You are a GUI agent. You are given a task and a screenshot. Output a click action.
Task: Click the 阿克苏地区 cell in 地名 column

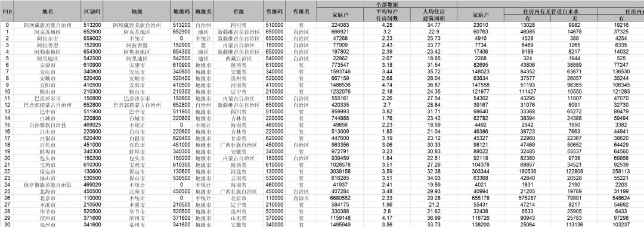coord(48,32)
